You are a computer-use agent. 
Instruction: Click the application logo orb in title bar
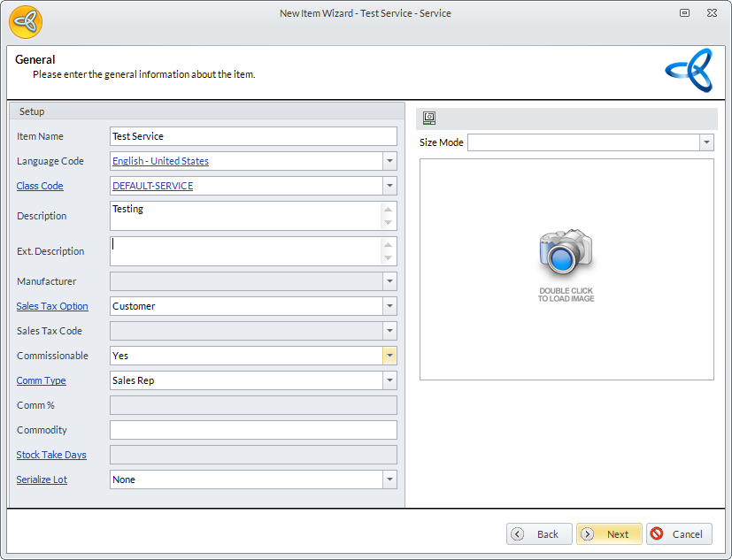26,21
